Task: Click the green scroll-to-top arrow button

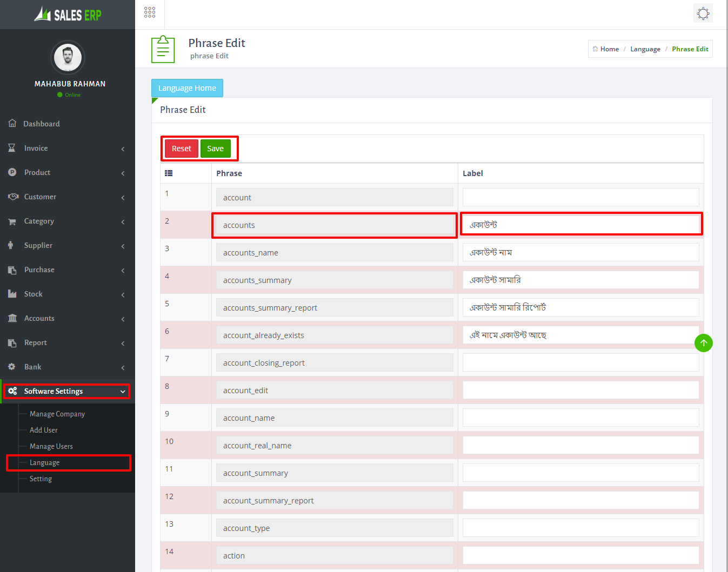Action: 704,343
